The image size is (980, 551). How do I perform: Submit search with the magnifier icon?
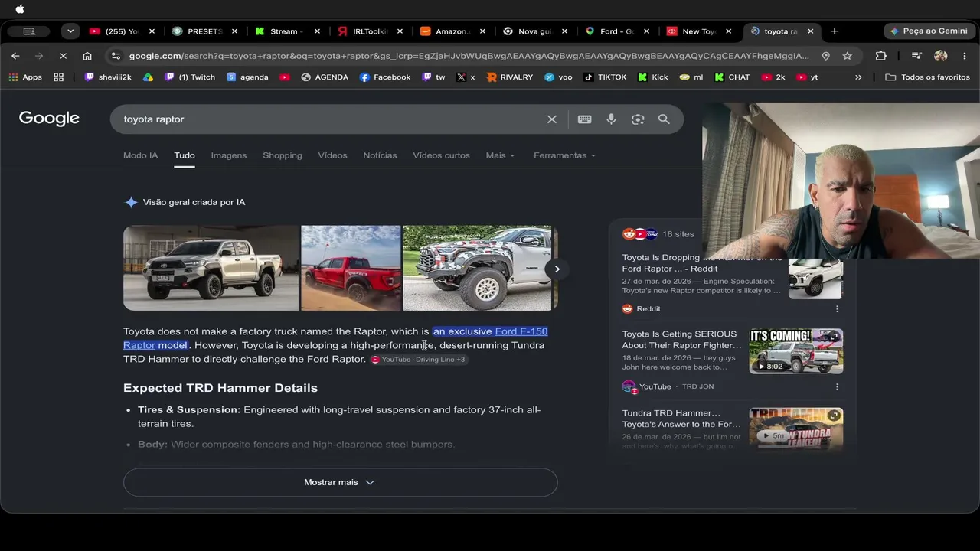point(664,119)
